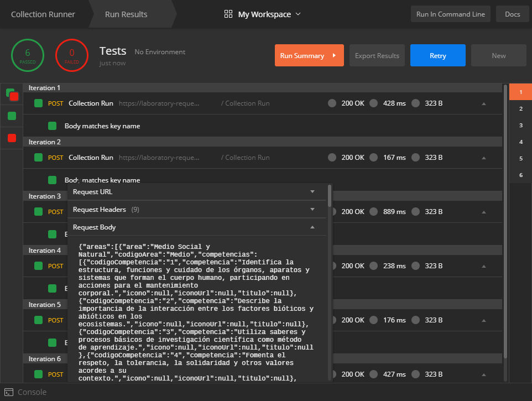Collapse Iteration 1 request with the up arrow

[x=484, y=103]
